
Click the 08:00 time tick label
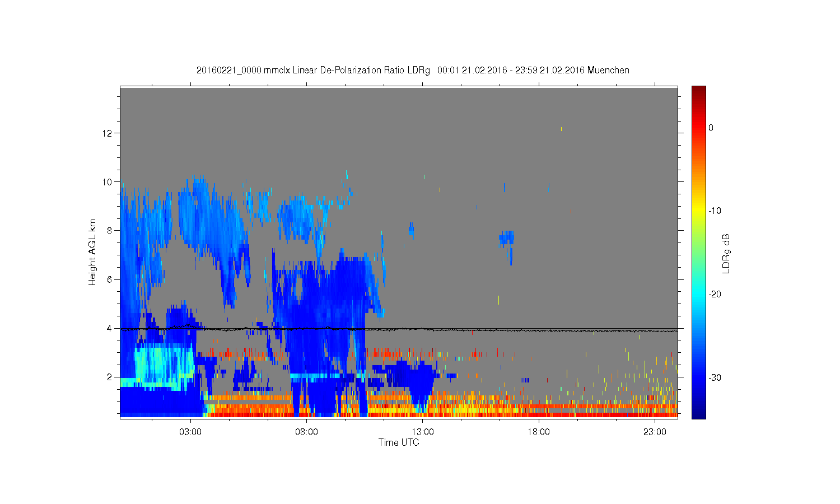point(306,432)
